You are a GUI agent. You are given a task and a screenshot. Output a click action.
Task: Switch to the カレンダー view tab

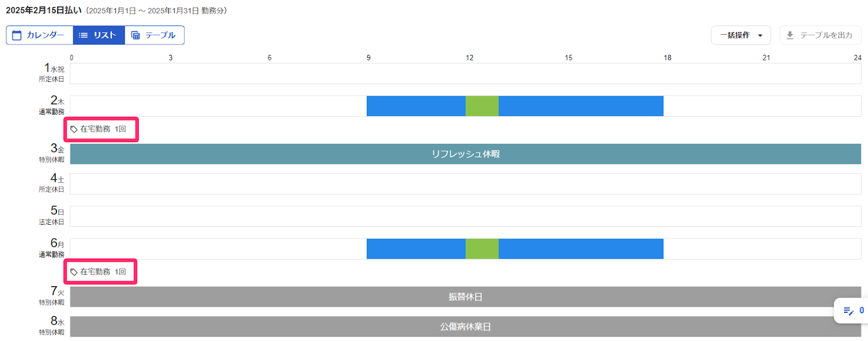coord(40,35)
